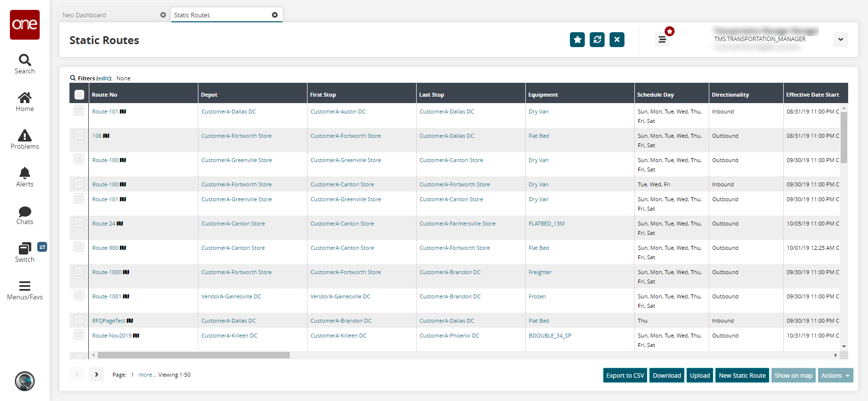This screenshot has height=401, width=868.
Task: Tick the checkbox for Route-900 row
Action: click(79, 247)
